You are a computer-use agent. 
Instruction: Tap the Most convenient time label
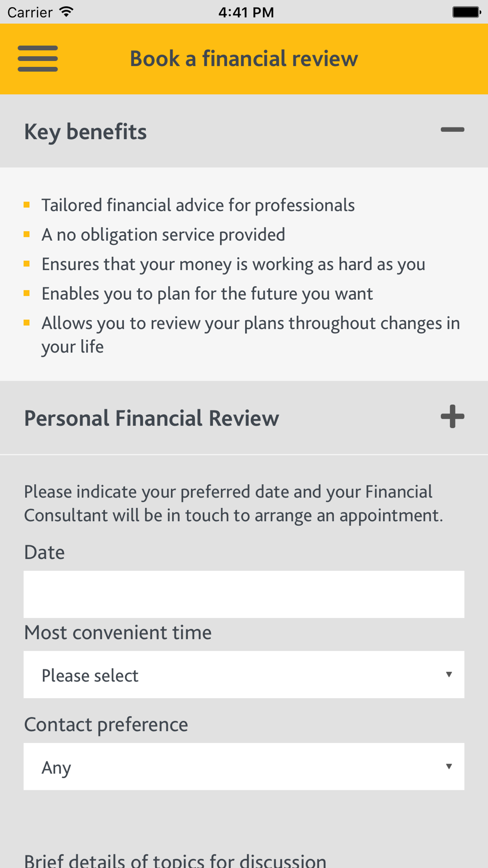pyautogui.click(x=118, y=632)
